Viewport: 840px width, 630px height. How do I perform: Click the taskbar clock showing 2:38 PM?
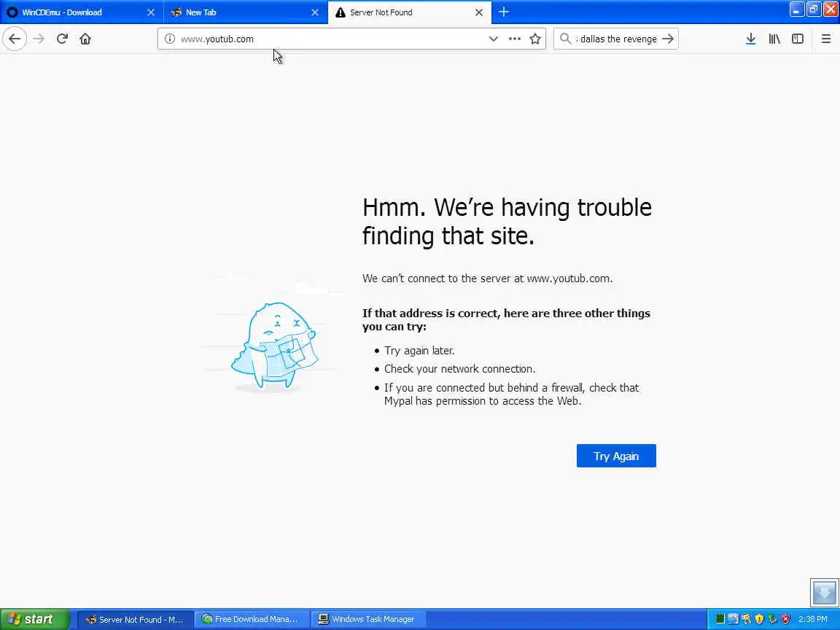[x=813, y=619]
